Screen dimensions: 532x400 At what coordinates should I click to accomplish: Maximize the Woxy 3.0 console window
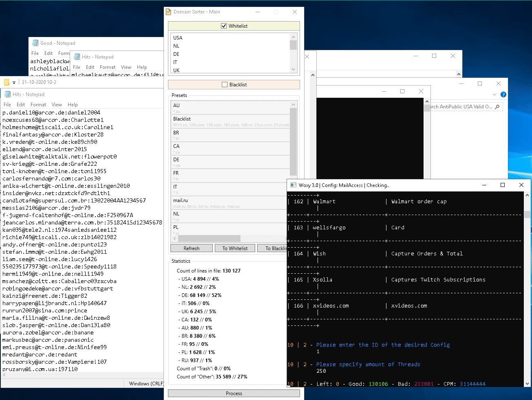503,185
